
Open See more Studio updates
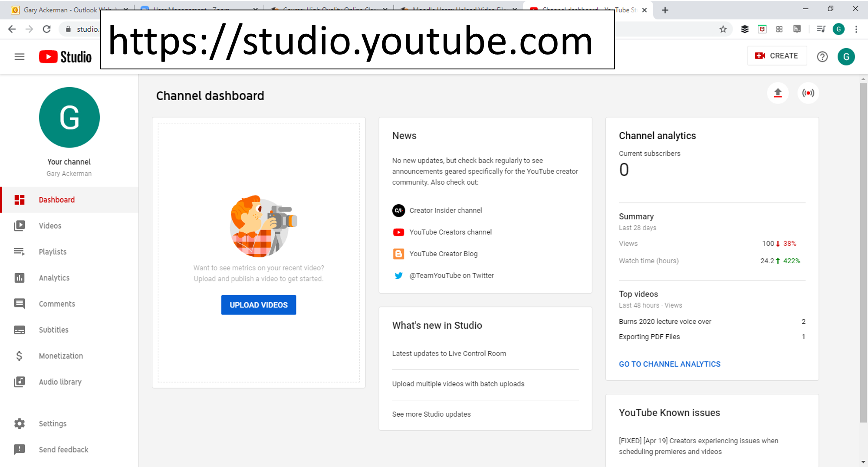431,414
